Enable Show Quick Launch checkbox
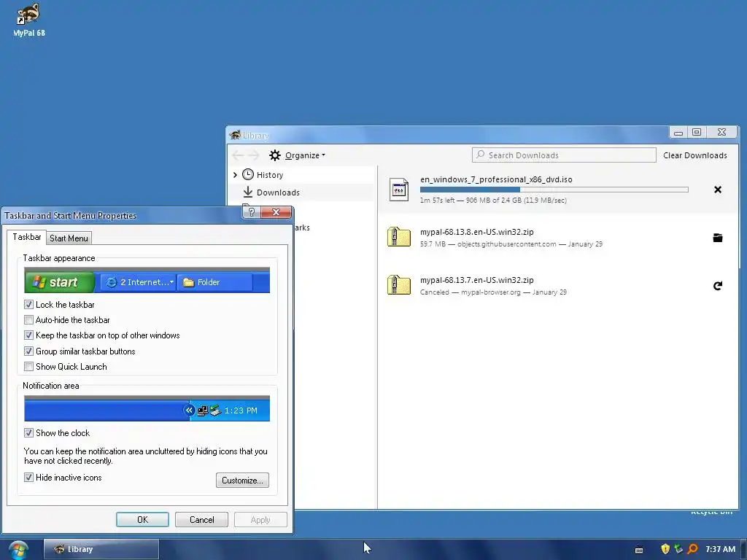 28,366
